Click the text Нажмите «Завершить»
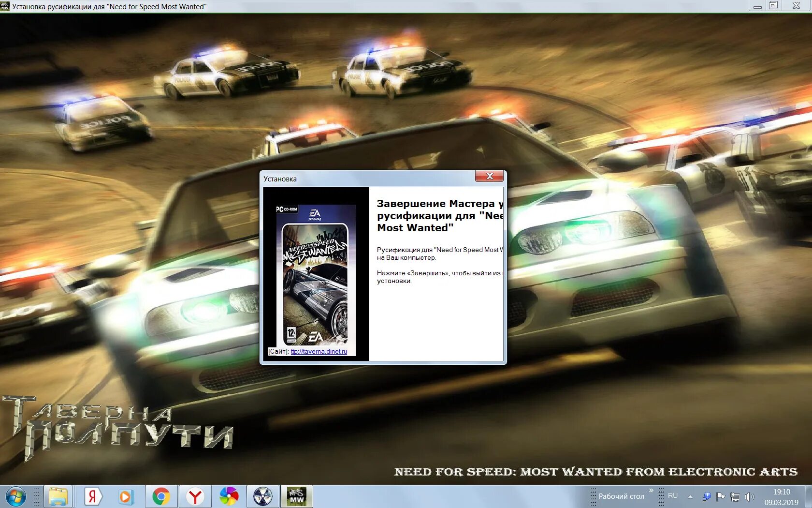 pos(413,273)
